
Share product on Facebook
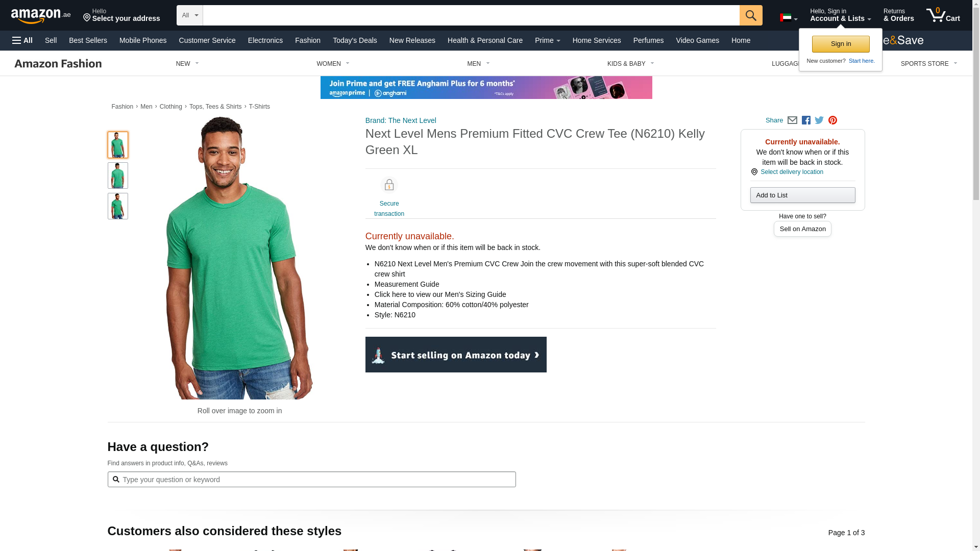pyautogui.click(x=806, y=120)
